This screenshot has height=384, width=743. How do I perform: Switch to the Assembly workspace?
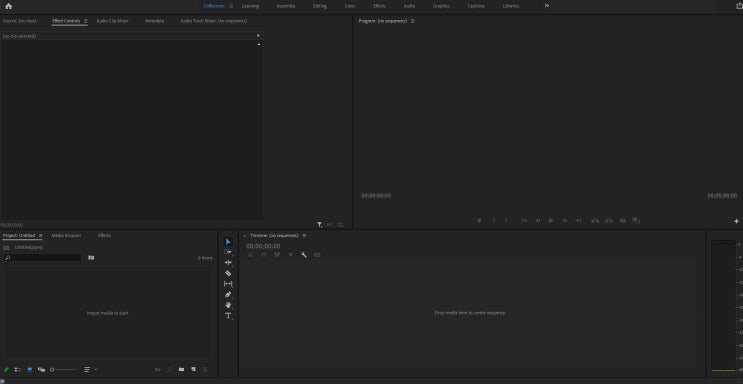click(x=286, y=6)
